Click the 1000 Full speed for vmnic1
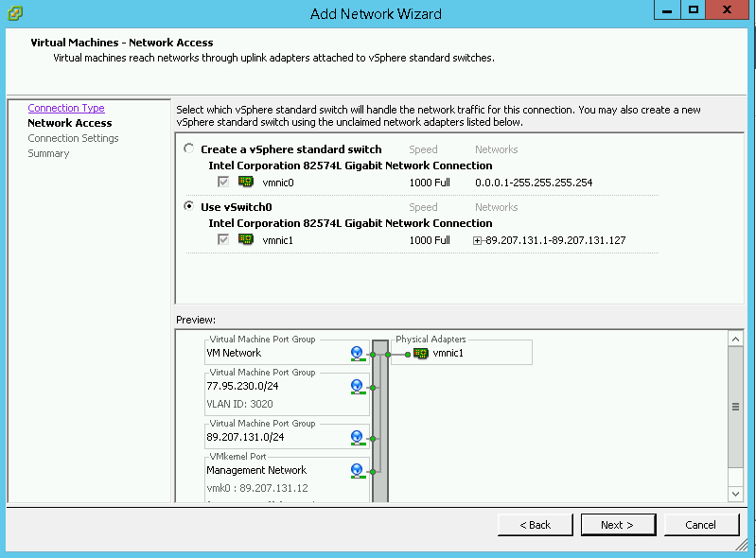 pyautogui.click(x=430, y=240)
